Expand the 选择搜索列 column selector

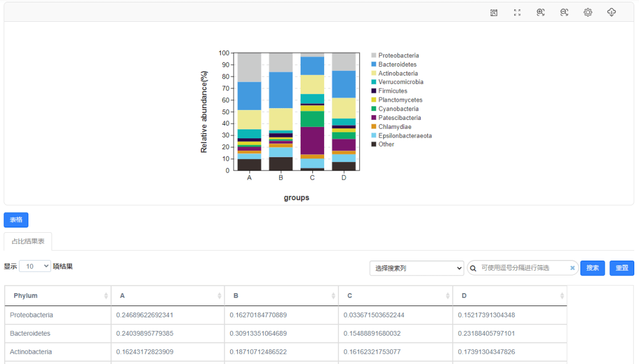click(417, 268)
